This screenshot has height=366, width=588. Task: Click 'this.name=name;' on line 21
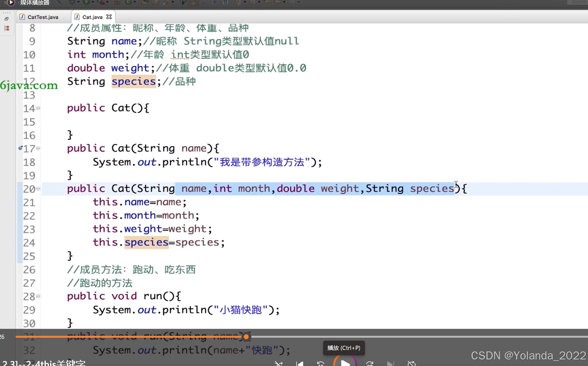tap(139, 202)
